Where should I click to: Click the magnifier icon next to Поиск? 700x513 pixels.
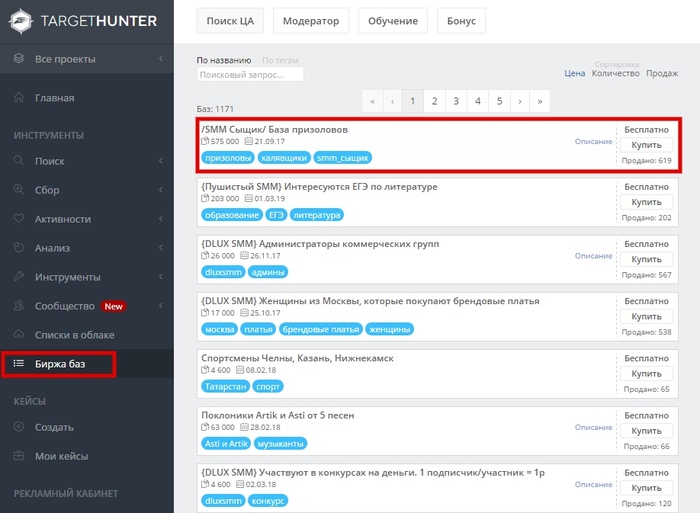tap(18, 160)
